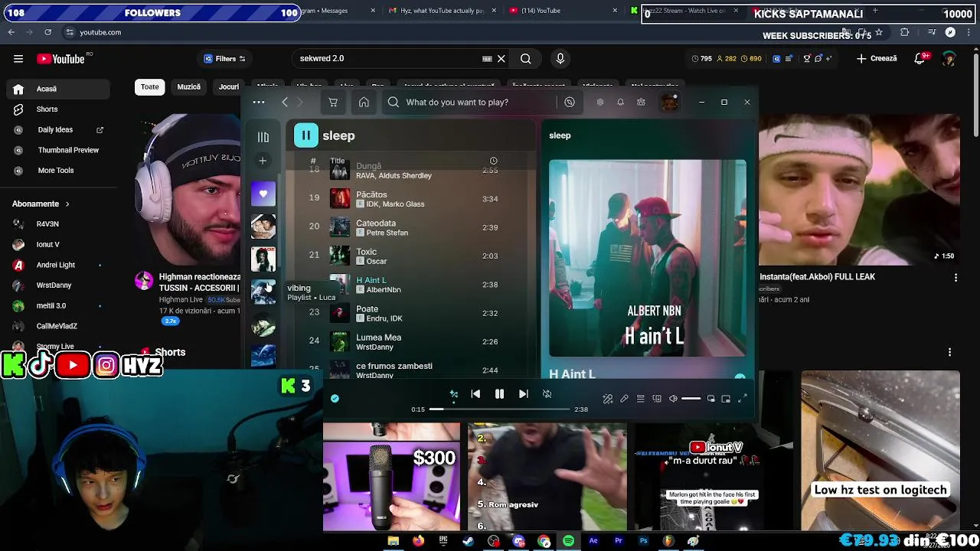Start YouTube voice search microphone
Viewport: 980px width, 551px height.
[x=560, y=59]
